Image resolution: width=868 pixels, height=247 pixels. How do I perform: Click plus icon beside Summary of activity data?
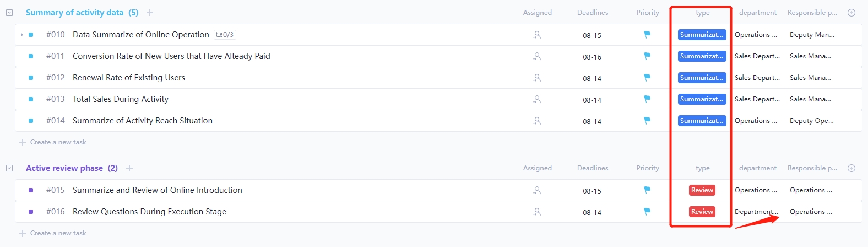point(150,13)
